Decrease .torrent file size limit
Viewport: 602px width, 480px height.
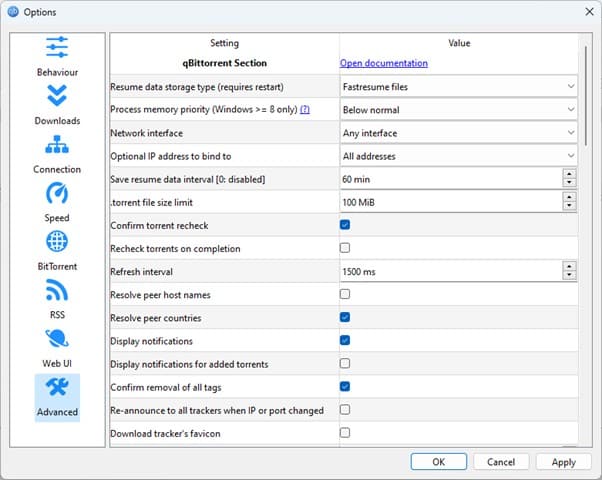[569, 206]
